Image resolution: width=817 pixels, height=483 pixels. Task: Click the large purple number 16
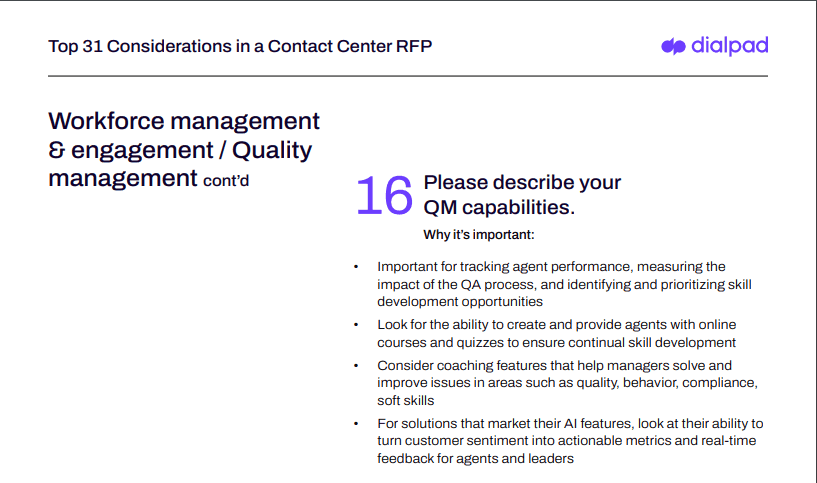tap(384, 195)
